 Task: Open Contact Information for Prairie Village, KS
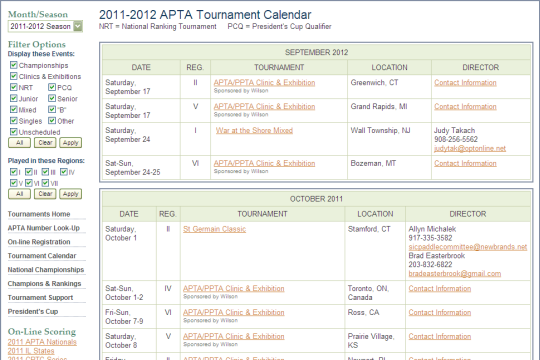coord(440,336)
